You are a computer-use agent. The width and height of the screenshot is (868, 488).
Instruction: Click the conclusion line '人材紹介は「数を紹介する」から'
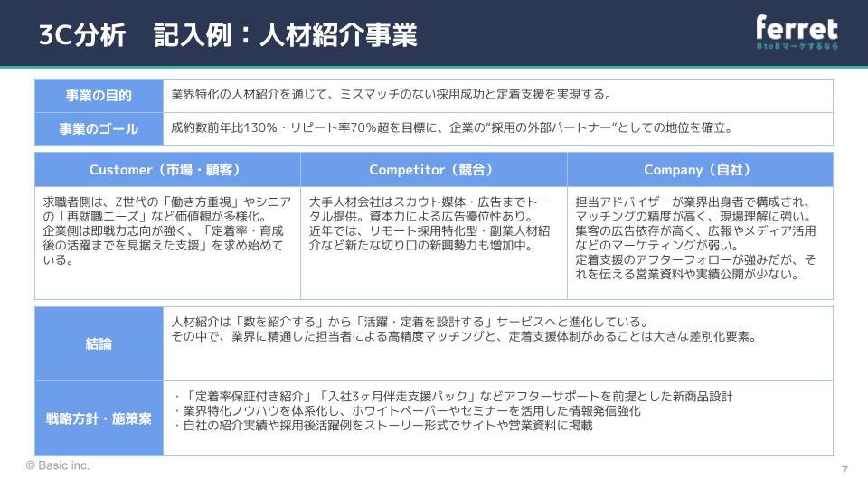coord(410,322)
